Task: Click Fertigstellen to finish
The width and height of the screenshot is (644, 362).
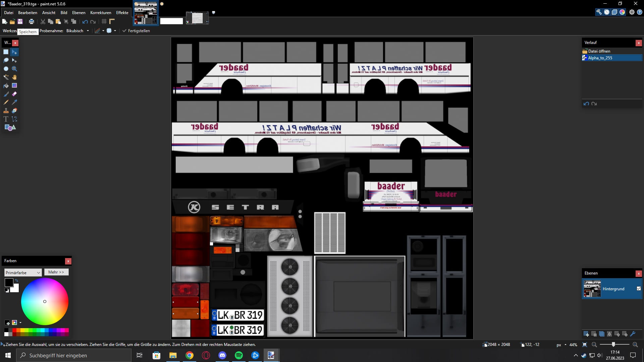Action: (x=136, y=31)
